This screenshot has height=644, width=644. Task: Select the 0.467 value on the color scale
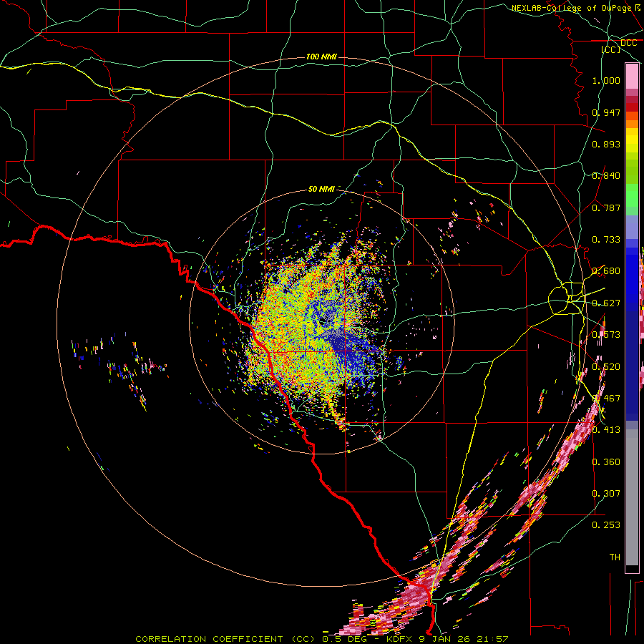(606, 399)
